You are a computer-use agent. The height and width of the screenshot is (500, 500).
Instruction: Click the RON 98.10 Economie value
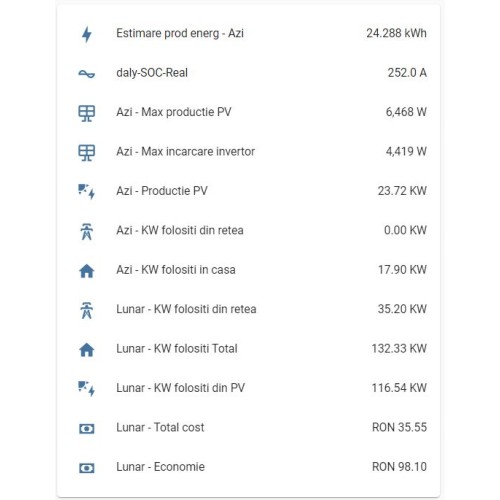click(399, 467)
